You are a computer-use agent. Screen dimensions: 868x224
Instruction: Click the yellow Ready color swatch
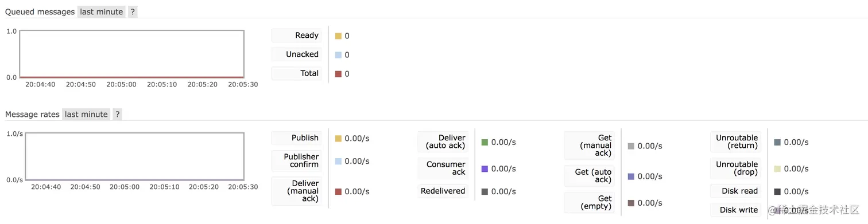338,36
